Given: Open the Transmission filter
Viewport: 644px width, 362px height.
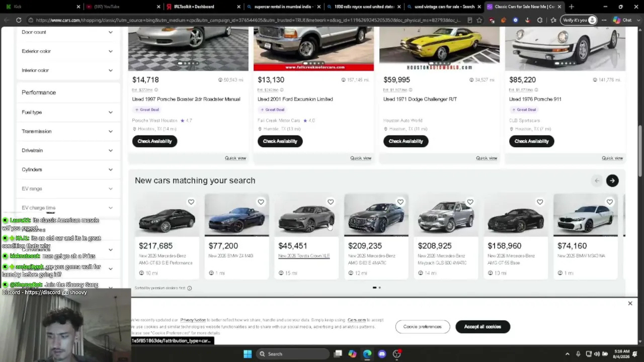Looking at the screenshot, I should (x=67, y=131).
